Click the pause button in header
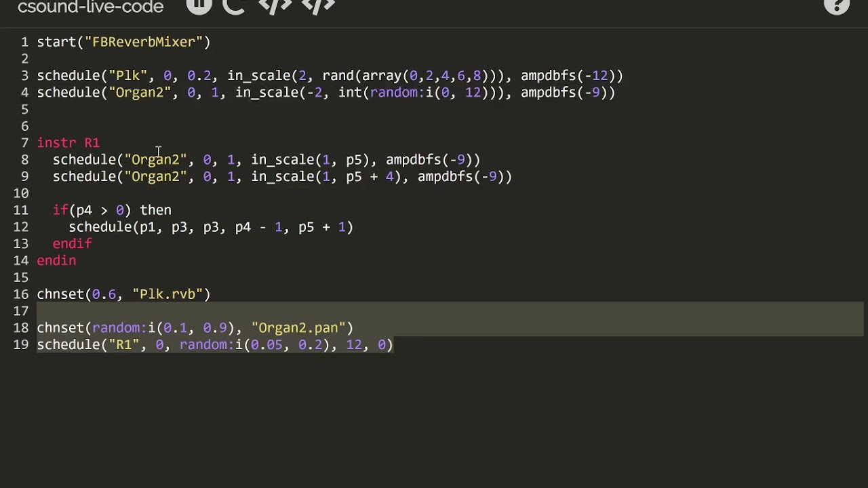This screenshot has height=488, width=868. coord(199,5)
